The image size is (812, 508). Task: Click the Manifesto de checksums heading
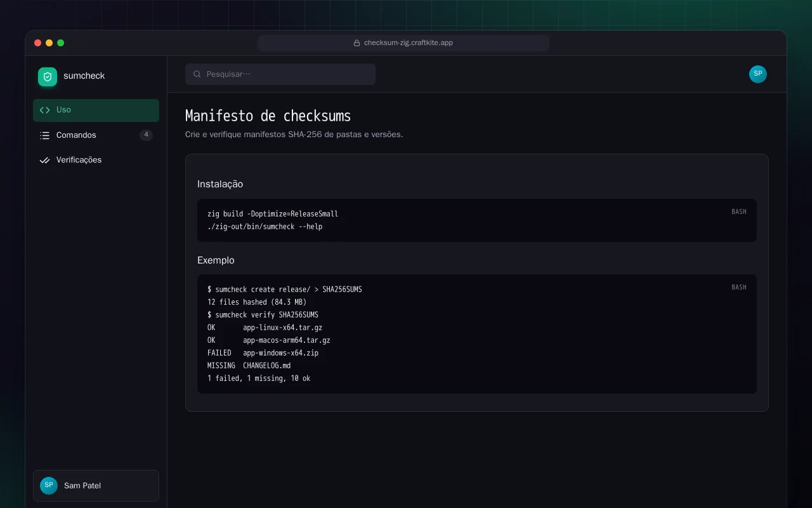pos(268,116)
